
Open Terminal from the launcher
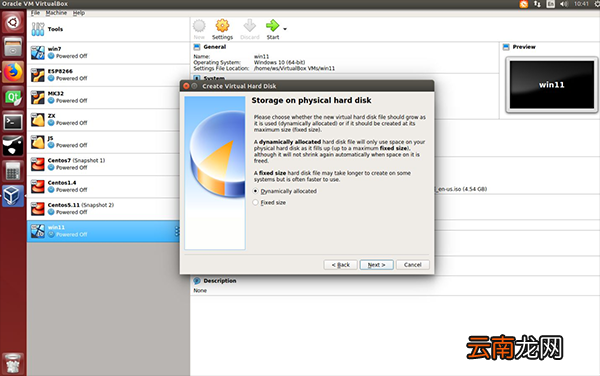pos(13,122)
